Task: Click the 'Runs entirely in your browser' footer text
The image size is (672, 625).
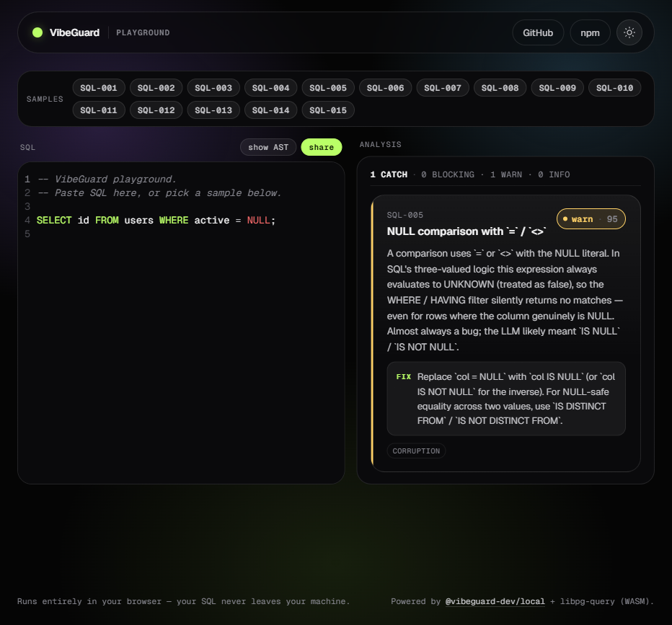Action: [184, 601]
